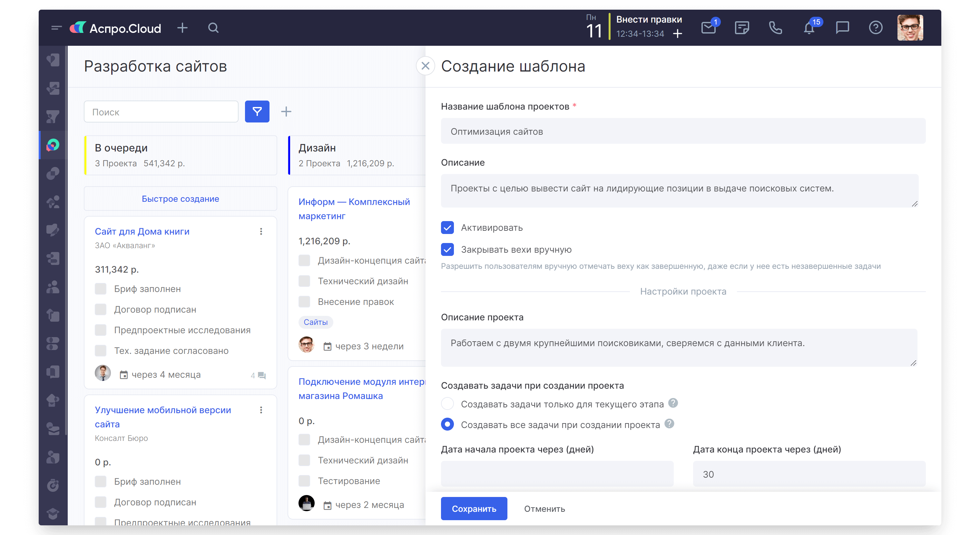Image resolution: width=980 pixels, height=535 pixels.
Task: Open the notifications bell
Action: click(x=809, y=28)
